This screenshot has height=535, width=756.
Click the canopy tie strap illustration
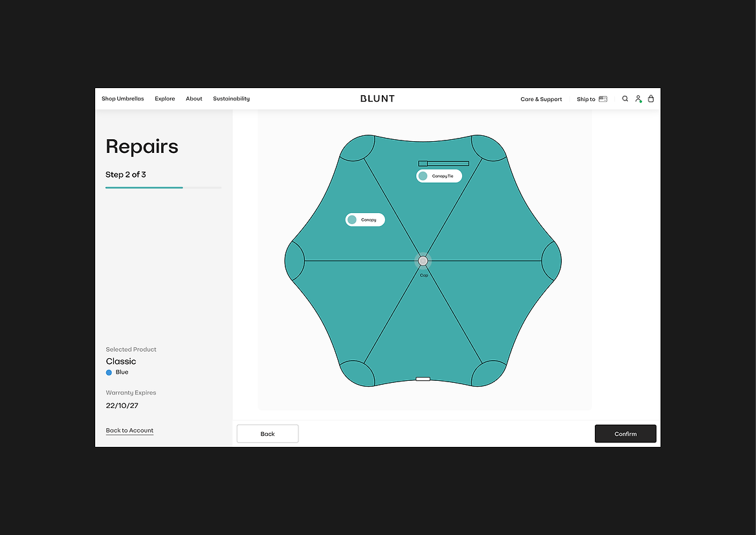click(443, 163)
